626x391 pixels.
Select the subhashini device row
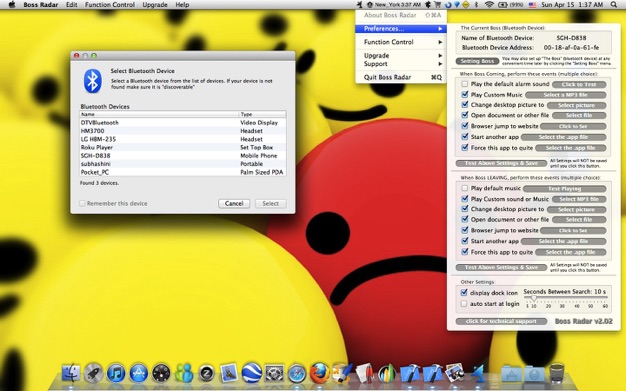pos(183,164)
